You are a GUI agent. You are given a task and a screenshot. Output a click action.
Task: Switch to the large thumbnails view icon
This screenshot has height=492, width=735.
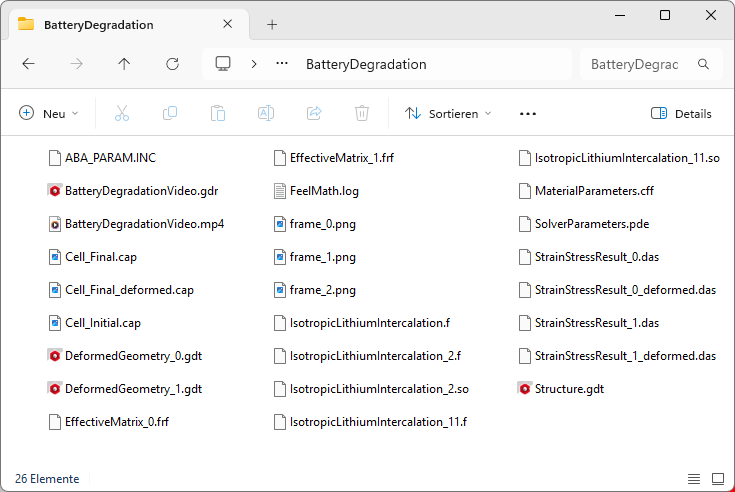pyautogui.click(x=718, y=479)
